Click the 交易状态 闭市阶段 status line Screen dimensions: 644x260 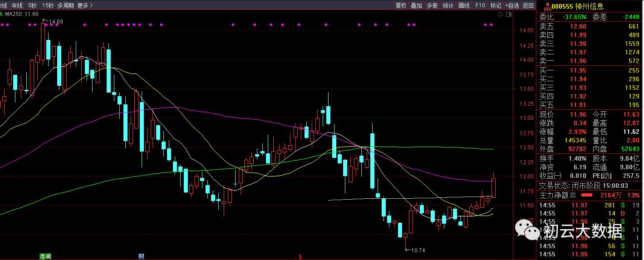coord(584,186)
